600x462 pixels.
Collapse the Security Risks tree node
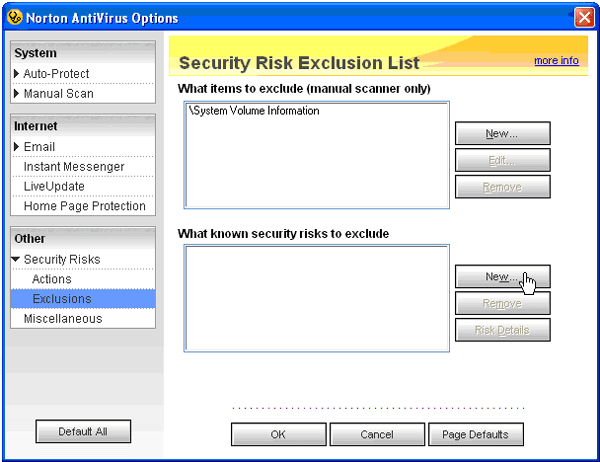[x=17, y=260]
